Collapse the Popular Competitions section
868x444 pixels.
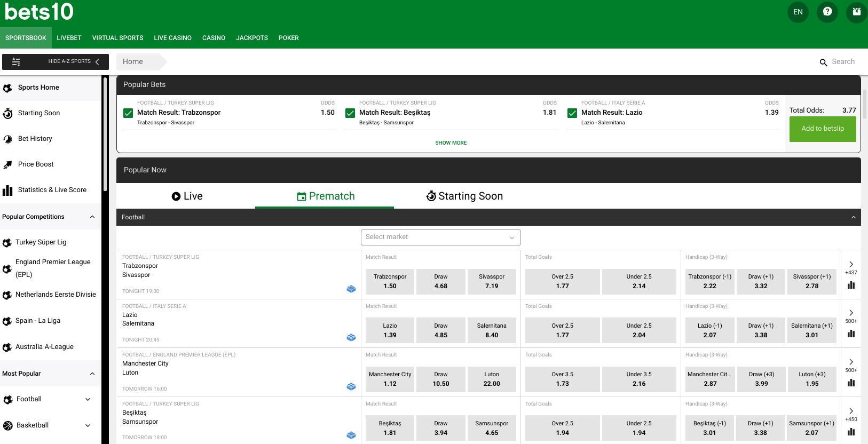pos(92,217)
